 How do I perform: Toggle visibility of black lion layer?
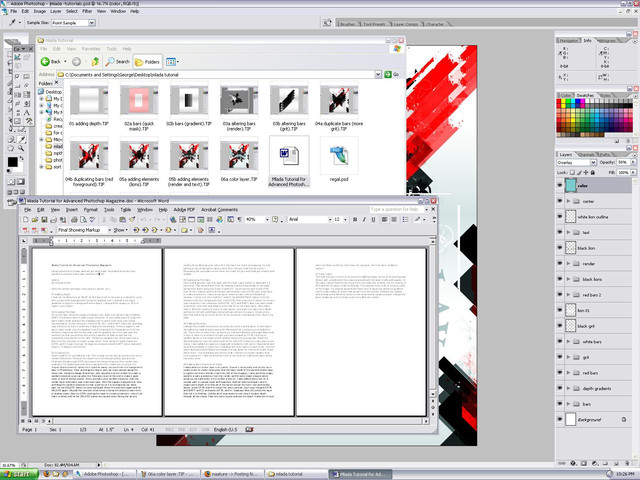560,248
